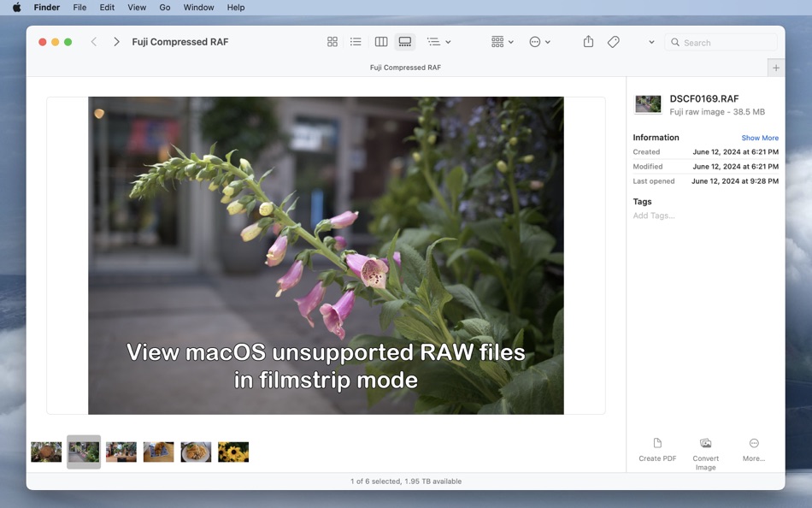Expand the toolbar overflow chevron
Screen dimensions: 812x508
(x=650, y=41)
